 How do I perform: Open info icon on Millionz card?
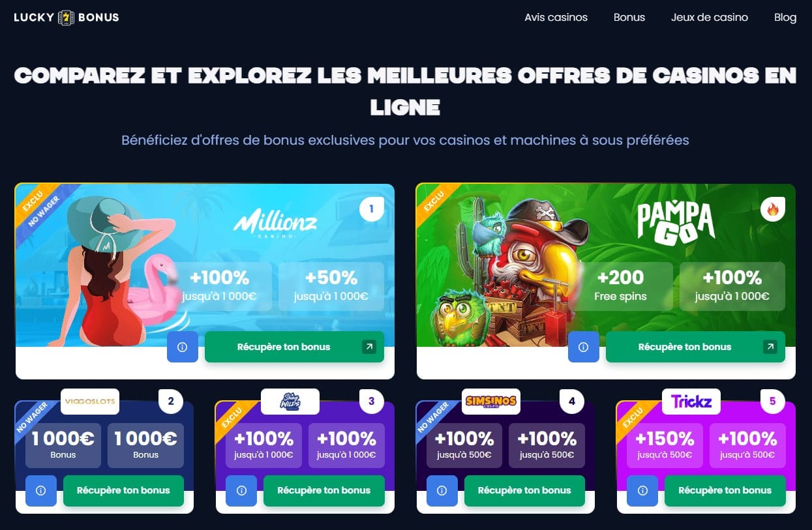[183, 347]
